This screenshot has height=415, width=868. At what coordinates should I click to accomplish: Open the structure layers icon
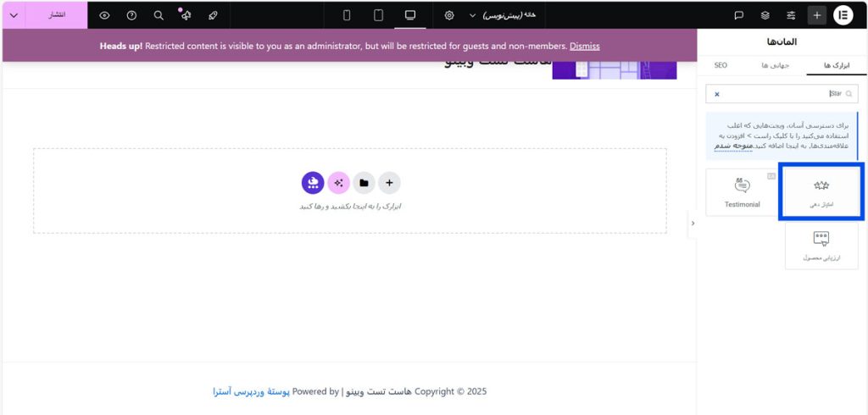[765, 15]
